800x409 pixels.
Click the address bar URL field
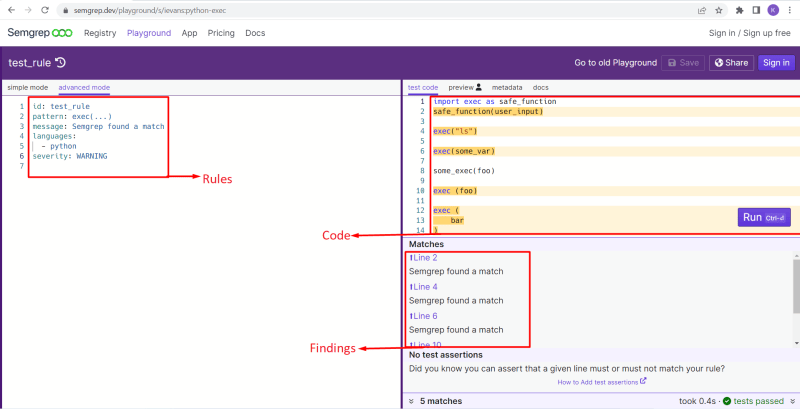[378, 10]
